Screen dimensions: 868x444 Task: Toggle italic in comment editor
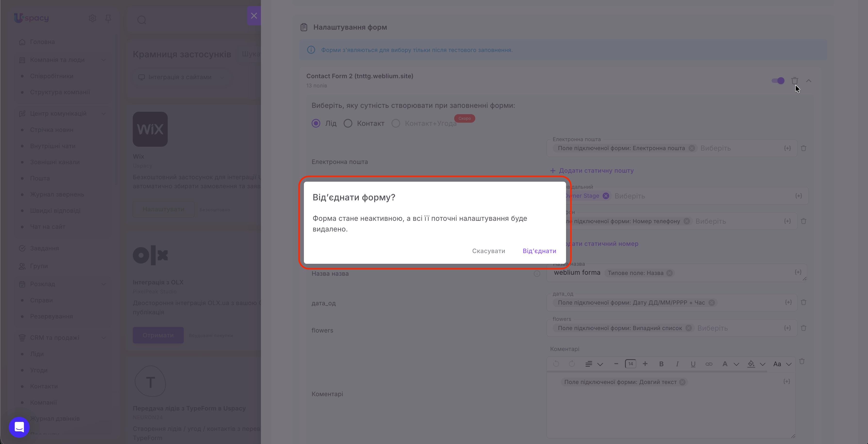(677, 364)
